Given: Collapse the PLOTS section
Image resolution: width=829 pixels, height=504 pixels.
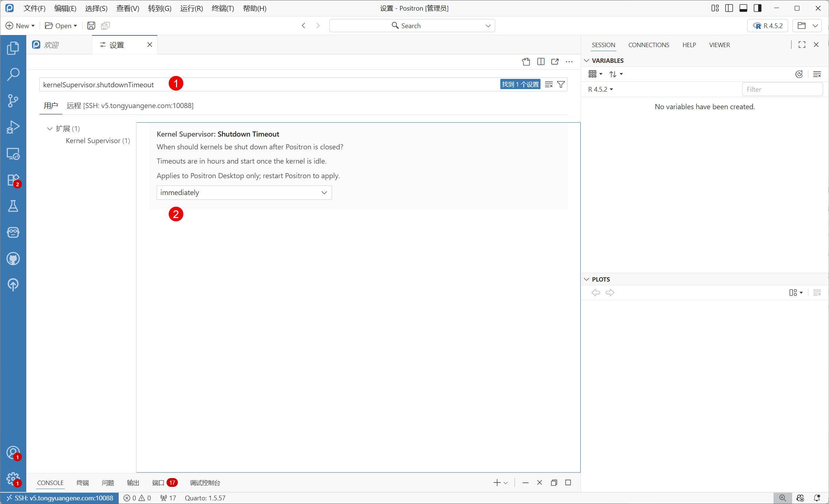Looking at the screenshot, I should click(587, 279).
